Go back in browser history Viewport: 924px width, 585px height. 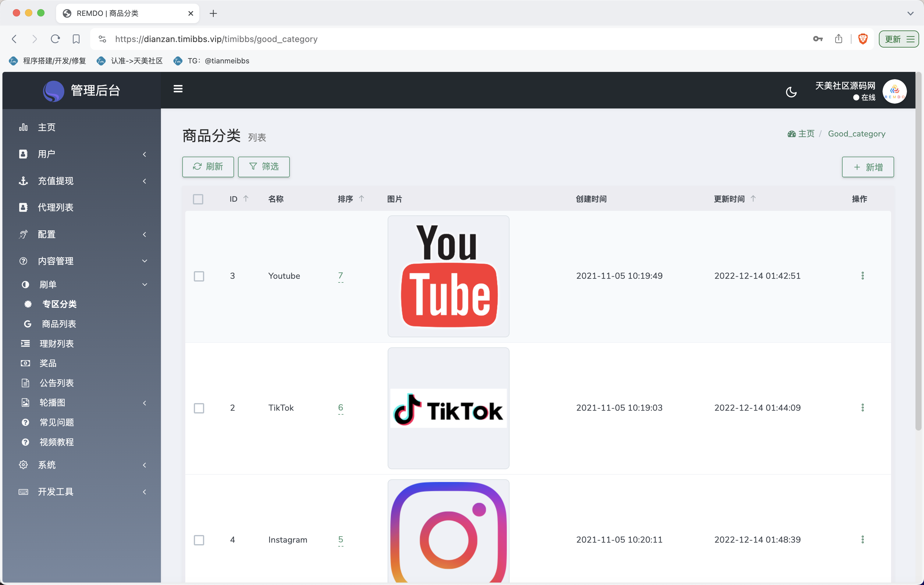[x=15, y=39]
